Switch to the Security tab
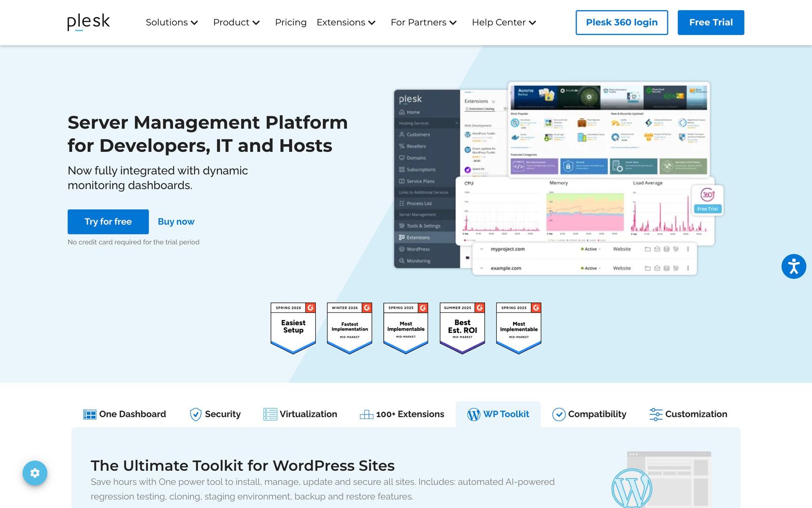The height and width of the screenshot is (508, 812). pos(215,415)
